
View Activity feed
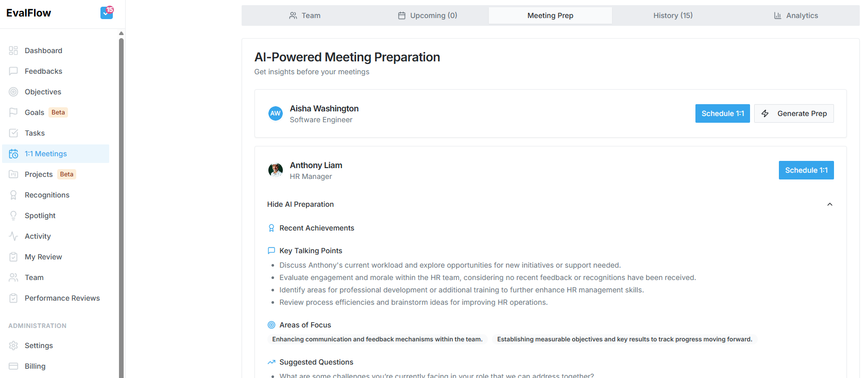[x=56, y=236]
